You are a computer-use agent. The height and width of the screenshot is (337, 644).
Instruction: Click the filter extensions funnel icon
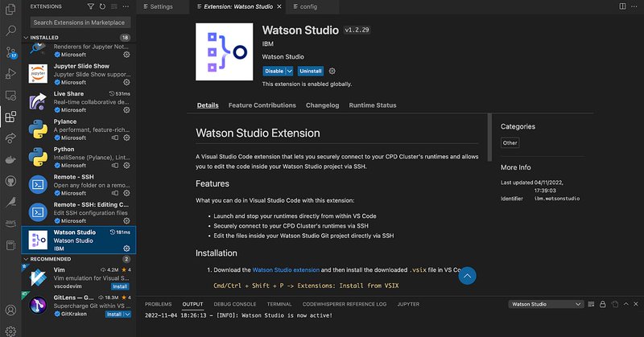pyautogui.click(x=91, y=6)
